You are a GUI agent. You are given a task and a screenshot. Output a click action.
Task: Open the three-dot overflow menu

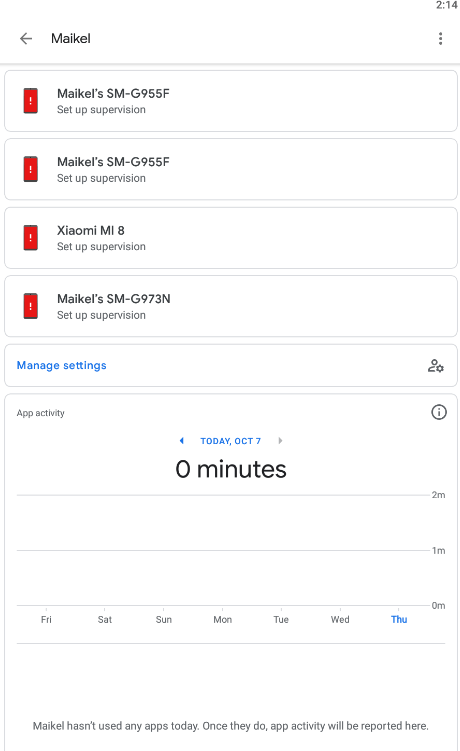tap(440, 38)
